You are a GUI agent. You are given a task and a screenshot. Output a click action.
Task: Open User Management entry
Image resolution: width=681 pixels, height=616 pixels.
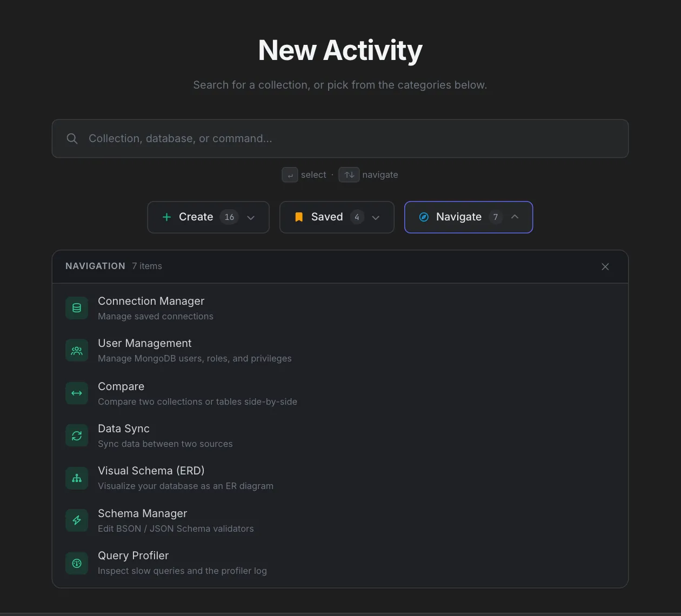tap(340, 350)
